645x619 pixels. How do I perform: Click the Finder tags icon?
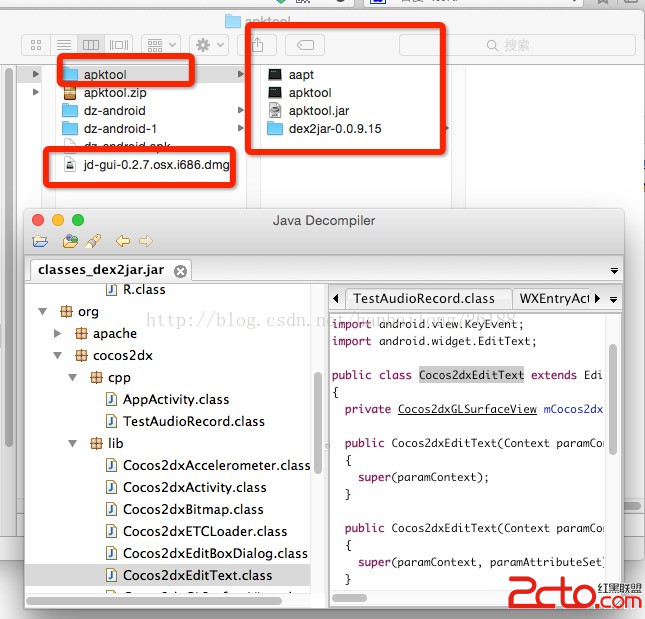(x=304, y=45)
